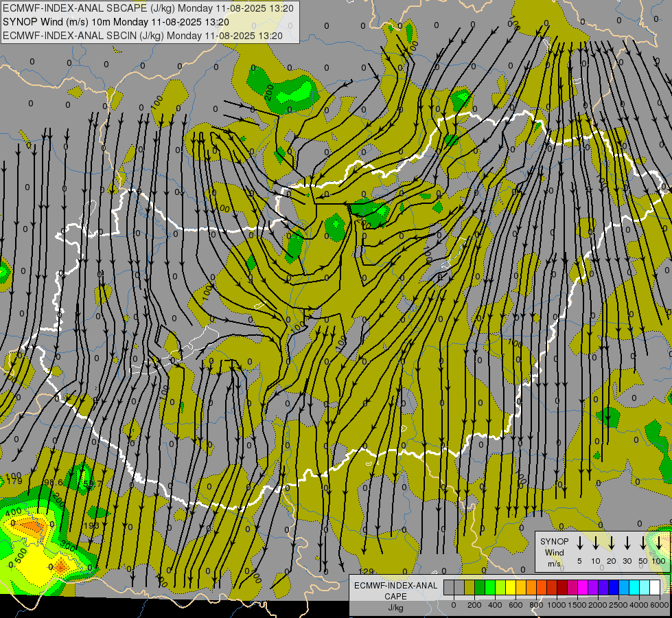
Task: Click the '30' speed value in the wind legend
Action: click(627, 561)
